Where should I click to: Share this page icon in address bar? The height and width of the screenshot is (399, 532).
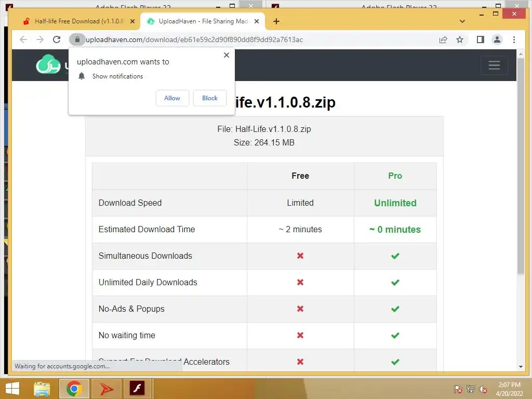tap(443, 39)
